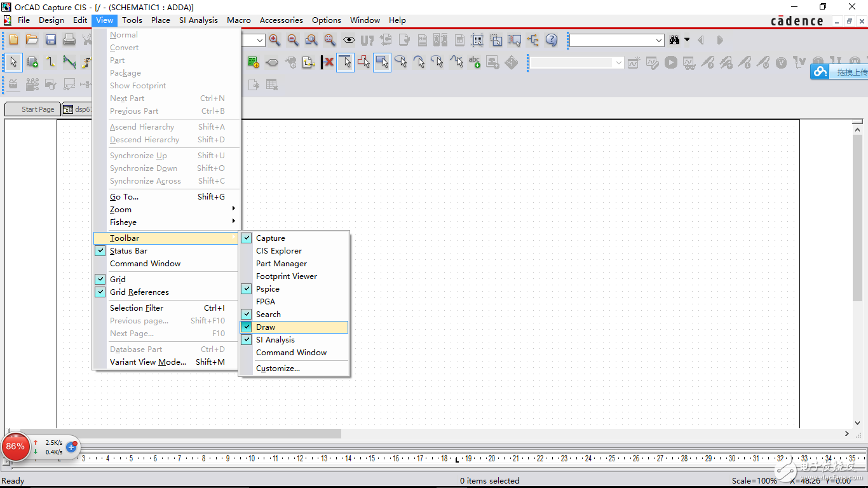The width and height of the screenshot is (868, 488).
Task: Toggle the Draw toolbar off
Action: point(247,327)
